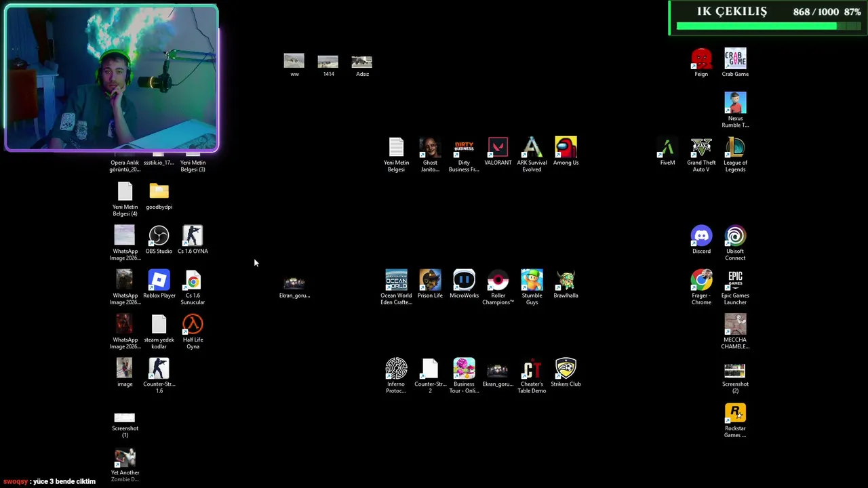Select the Nexus Rumble desktop shortcut
This screenshot has width=868, height=488.
point(735,104)
